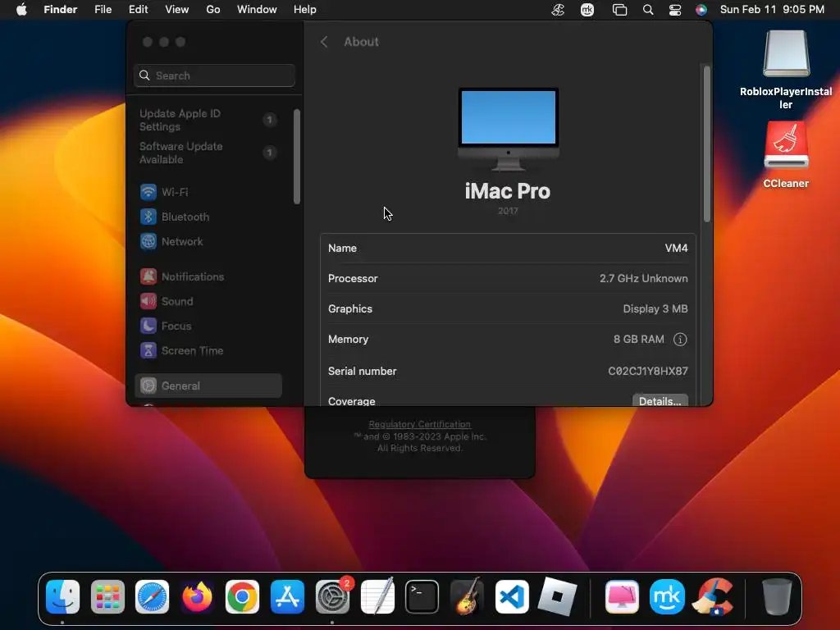Click the iMac Pro image

[509, 129]
